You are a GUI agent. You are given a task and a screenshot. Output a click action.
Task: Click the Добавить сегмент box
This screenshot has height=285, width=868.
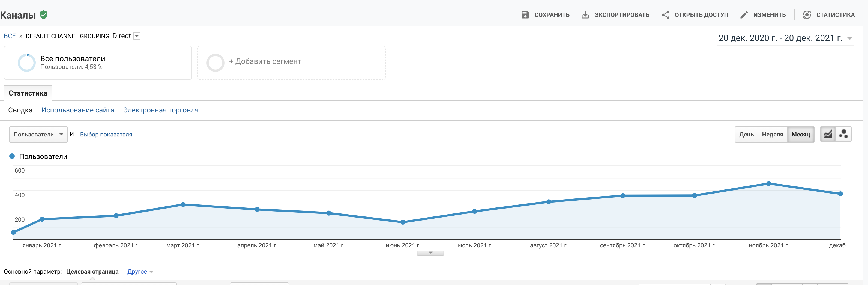tap(291, 63)
